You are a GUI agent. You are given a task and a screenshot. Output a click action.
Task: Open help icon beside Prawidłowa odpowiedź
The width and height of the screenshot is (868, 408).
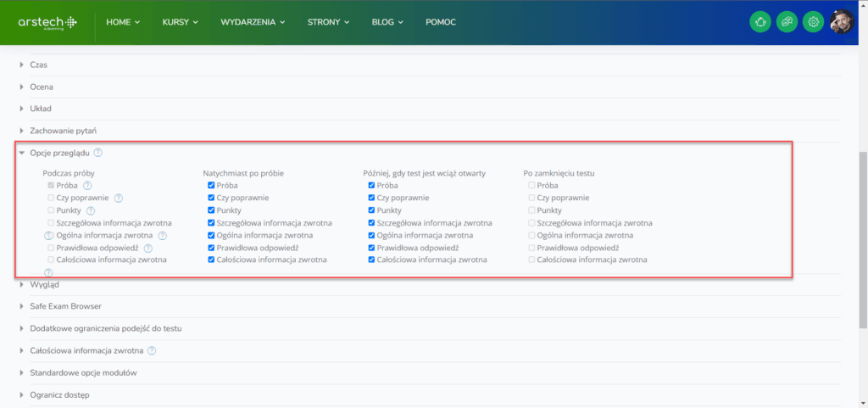[147, 249]
